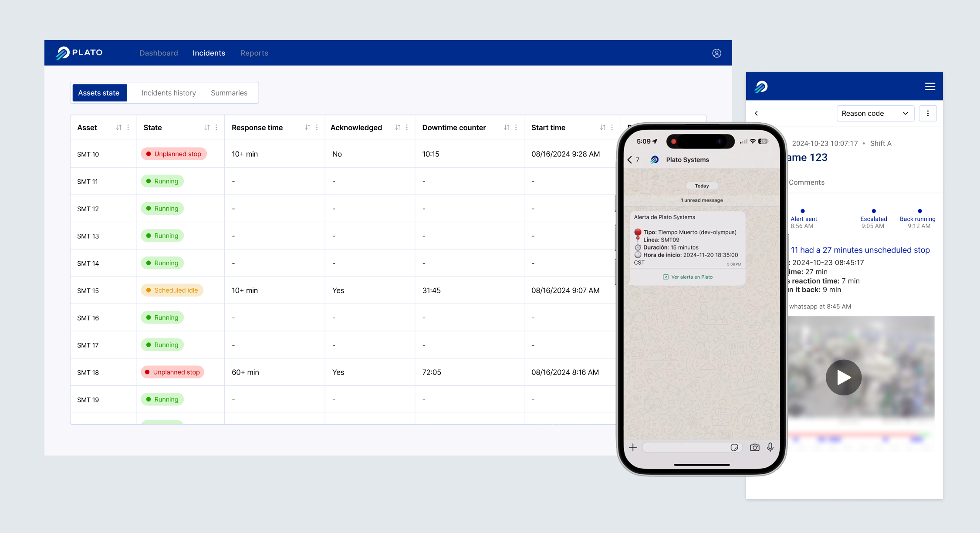Open the three-dot menu beside Reason code

tap(928, 113)
